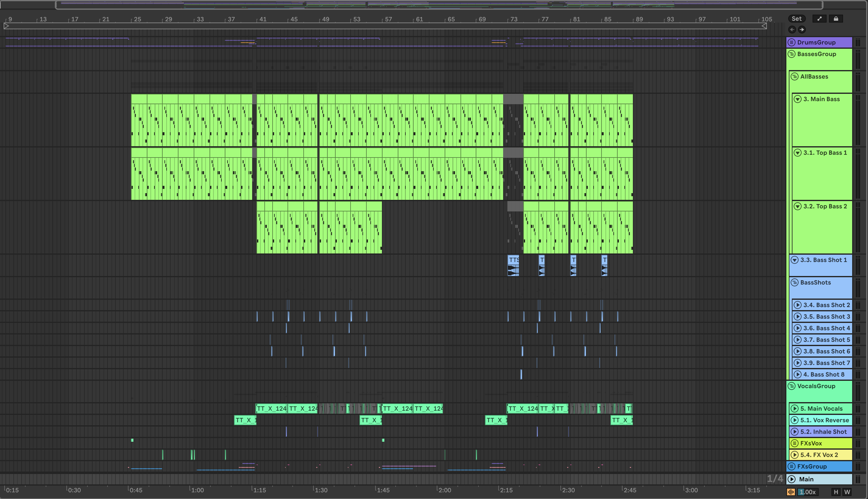This screenshot has height=499, width=868.
Task: Click the FXsGroup group icon
Action: click(792, 466)
